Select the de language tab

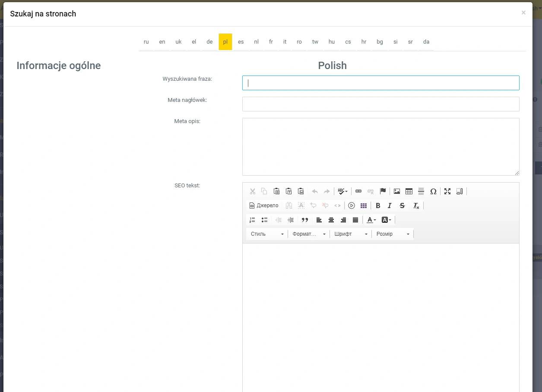click(209, 42)
